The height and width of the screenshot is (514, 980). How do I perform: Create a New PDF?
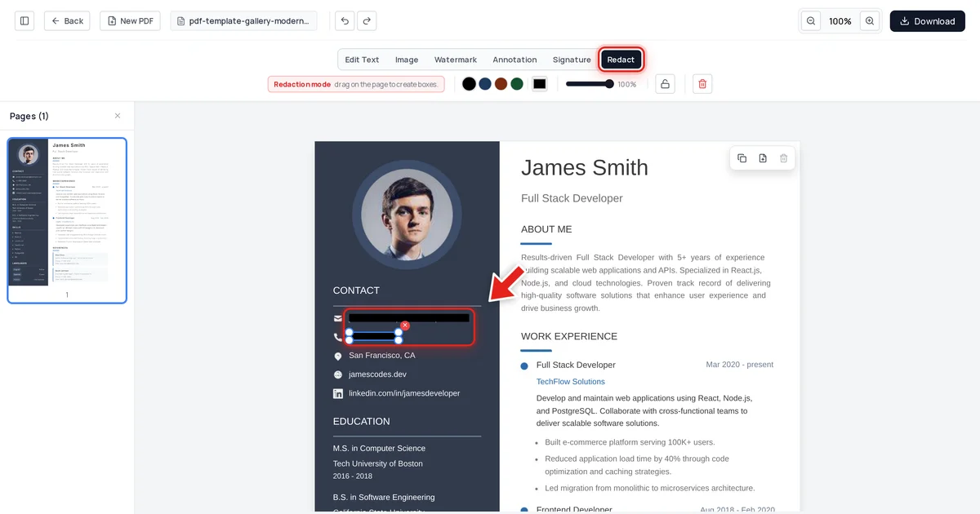pos(130,21)
